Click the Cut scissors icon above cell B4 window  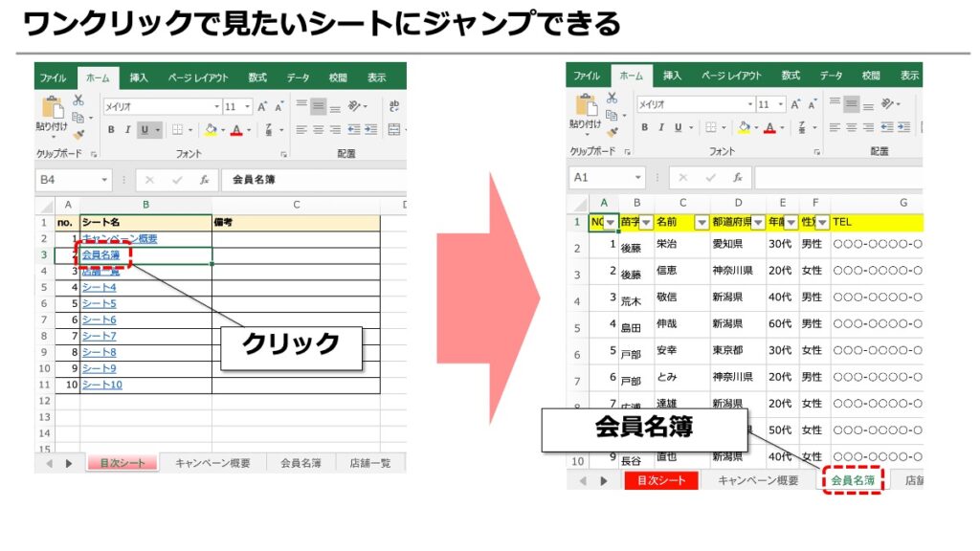pyautogui.click(x=78, y=99)
